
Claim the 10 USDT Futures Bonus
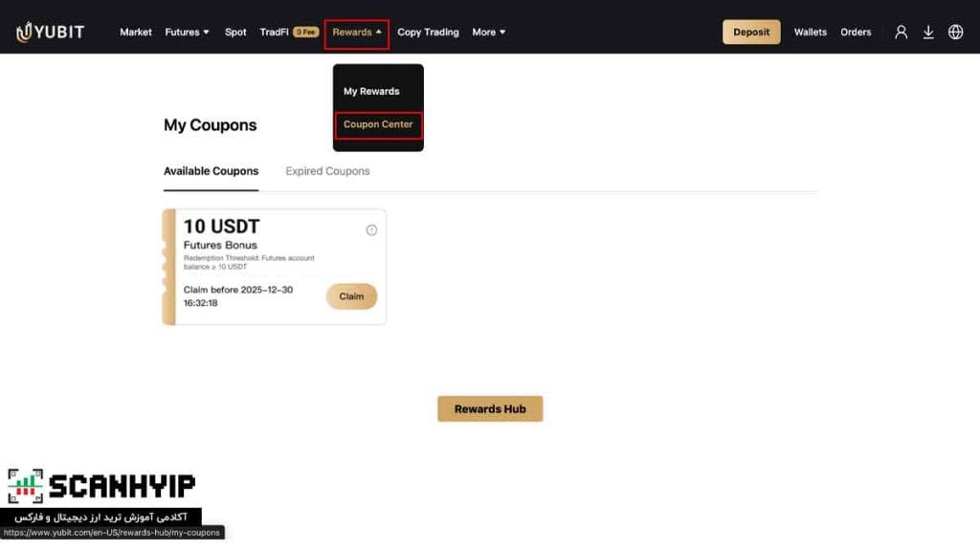[351, 297]
